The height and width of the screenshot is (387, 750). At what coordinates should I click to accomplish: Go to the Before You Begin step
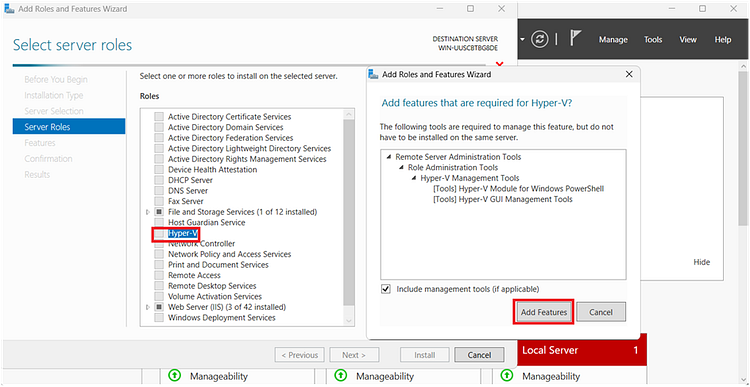pyautogui.click(x=56, y=79)
